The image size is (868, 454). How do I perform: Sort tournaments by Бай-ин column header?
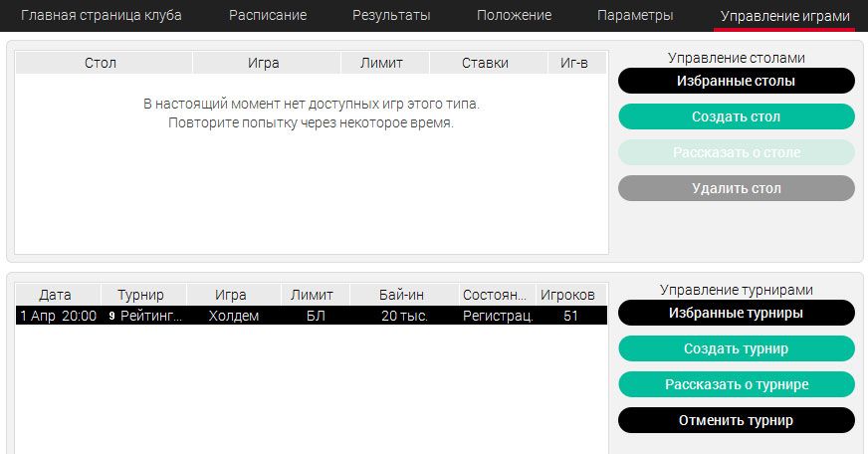[405, 295]
